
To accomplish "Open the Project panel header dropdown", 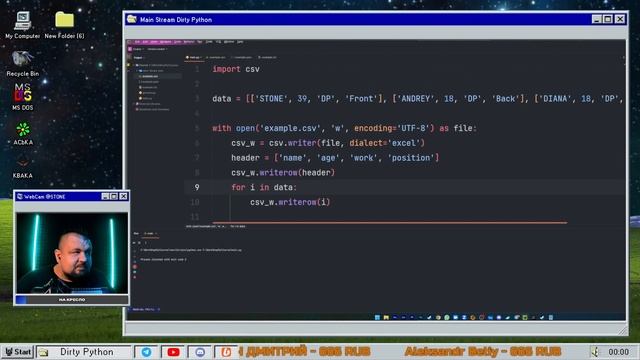I will pos(138,58).
